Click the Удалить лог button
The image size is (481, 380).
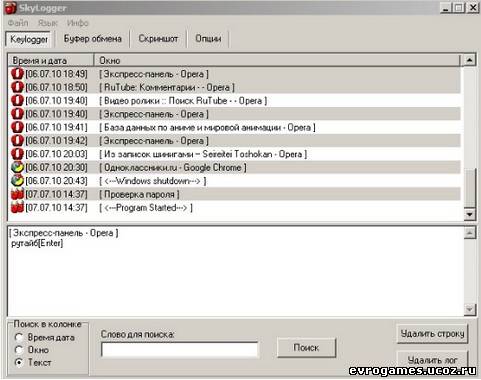(x=432, y=359)
